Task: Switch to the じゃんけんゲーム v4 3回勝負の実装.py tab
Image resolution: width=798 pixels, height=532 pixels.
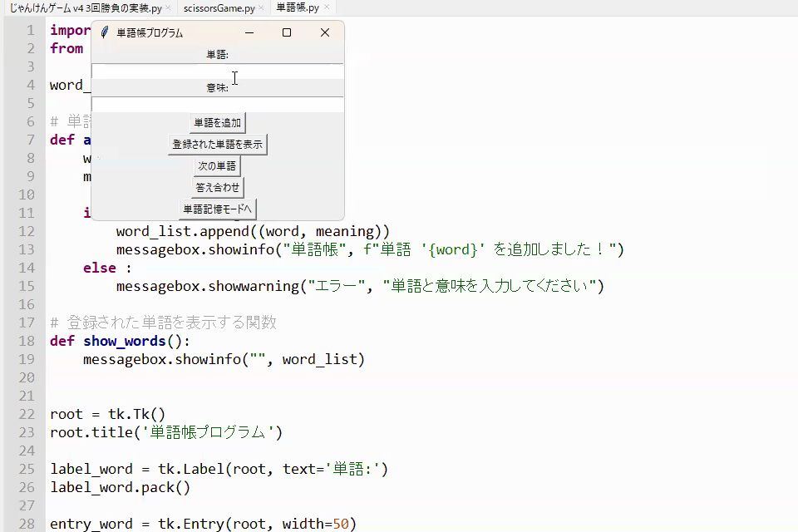Action: (86, 8)
